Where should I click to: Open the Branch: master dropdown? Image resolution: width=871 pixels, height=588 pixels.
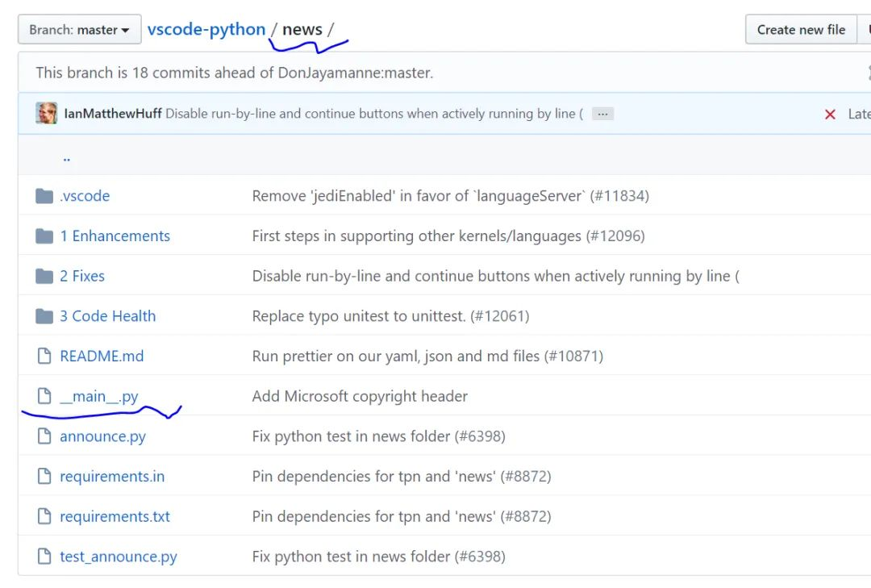(79, 30)
